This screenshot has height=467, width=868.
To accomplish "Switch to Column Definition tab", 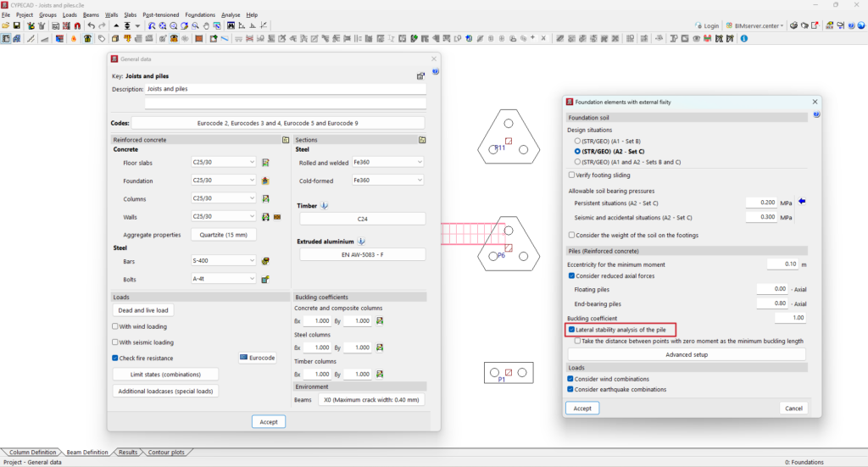I will [x=33, y=452].
